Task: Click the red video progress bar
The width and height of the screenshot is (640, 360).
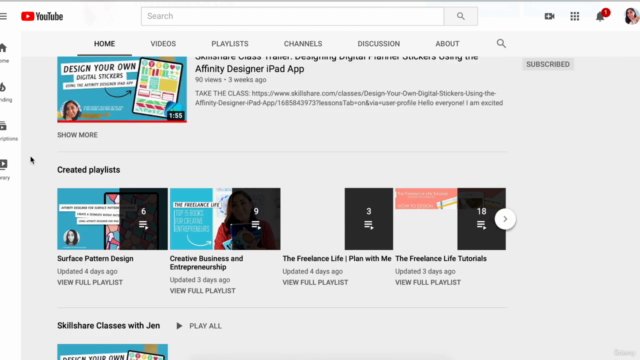Action: pyautogui.click(x=122, y=121)
